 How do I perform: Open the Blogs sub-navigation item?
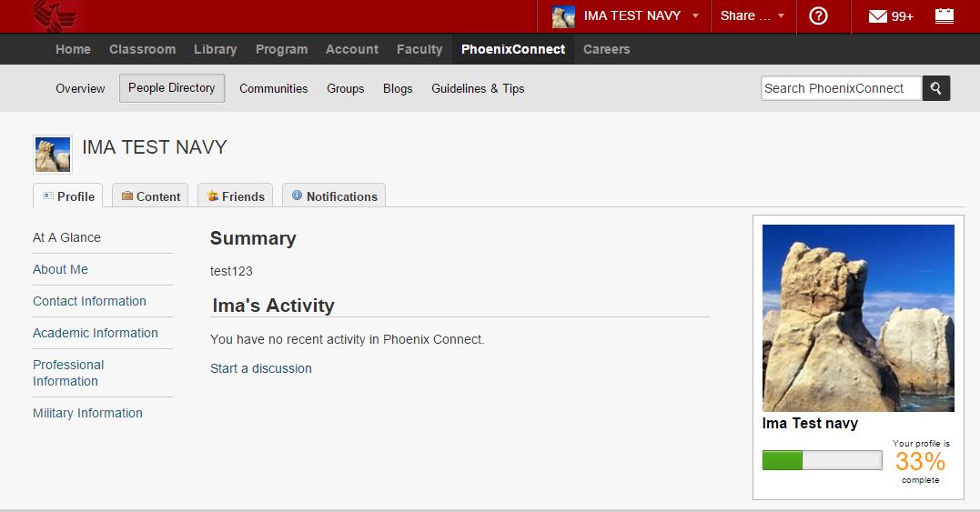[x=398, y=88]
